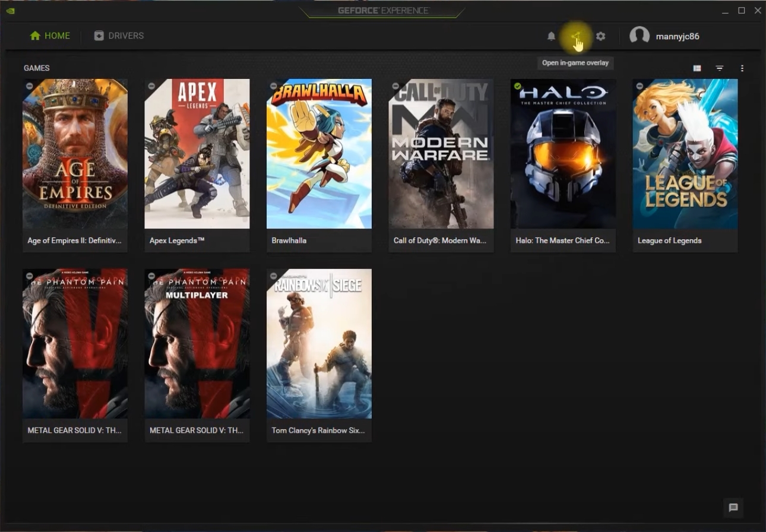
Task: Open Halo Master Chief Collection cover
Action: click(x=563, y=154)
